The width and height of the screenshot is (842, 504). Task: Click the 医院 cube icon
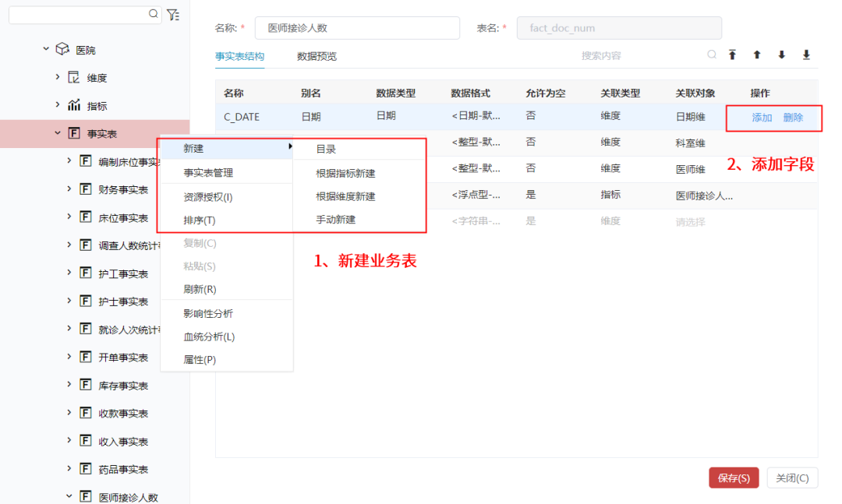[x=63, y=49]
